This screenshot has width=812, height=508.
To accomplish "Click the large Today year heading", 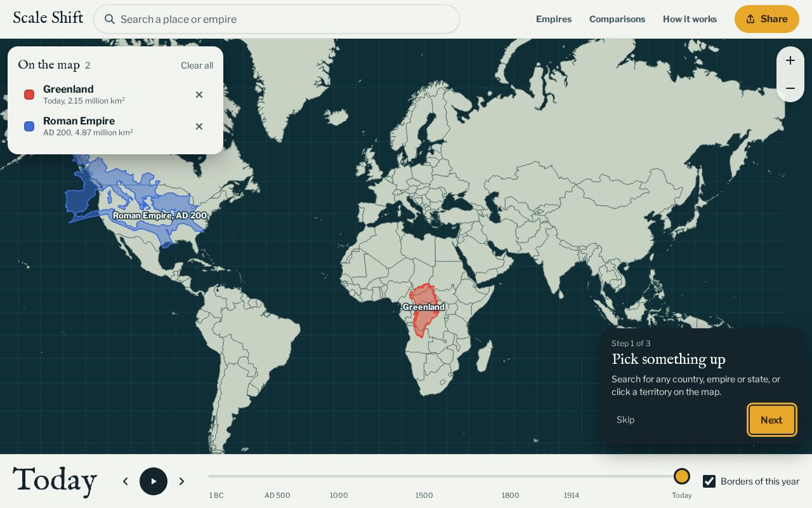I will tap(55, 480).
